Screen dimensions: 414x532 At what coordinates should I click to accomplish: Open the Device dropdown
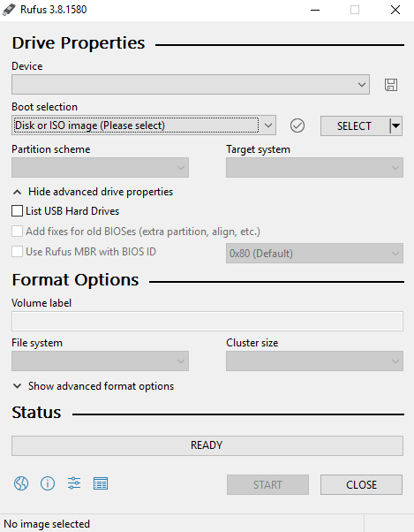point(191,85)
